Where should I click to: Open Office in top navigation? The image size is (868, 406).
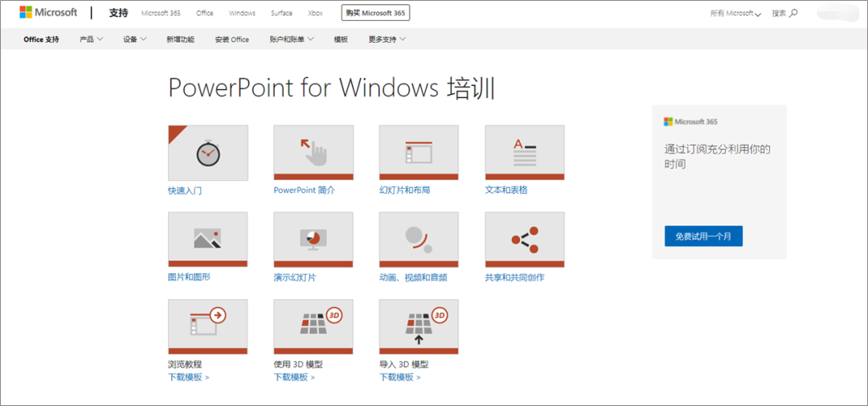204,14
